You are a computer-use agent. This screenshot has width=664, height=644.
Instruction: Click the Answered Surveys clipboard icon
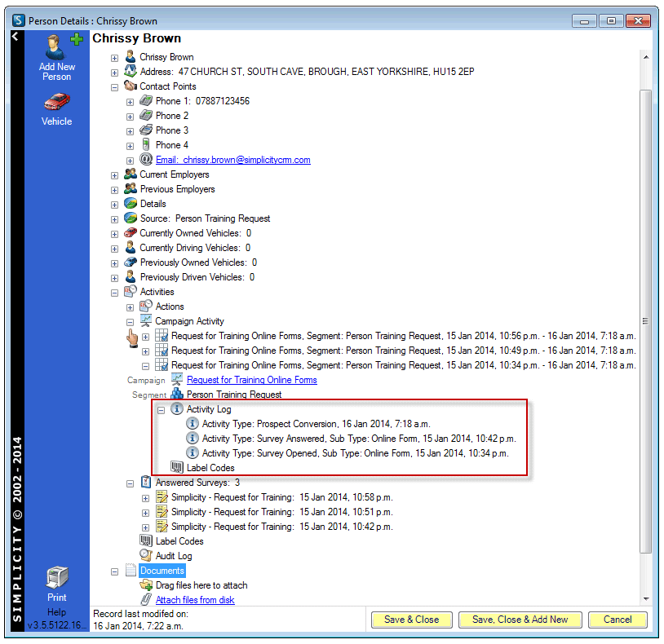click(146, 482)
